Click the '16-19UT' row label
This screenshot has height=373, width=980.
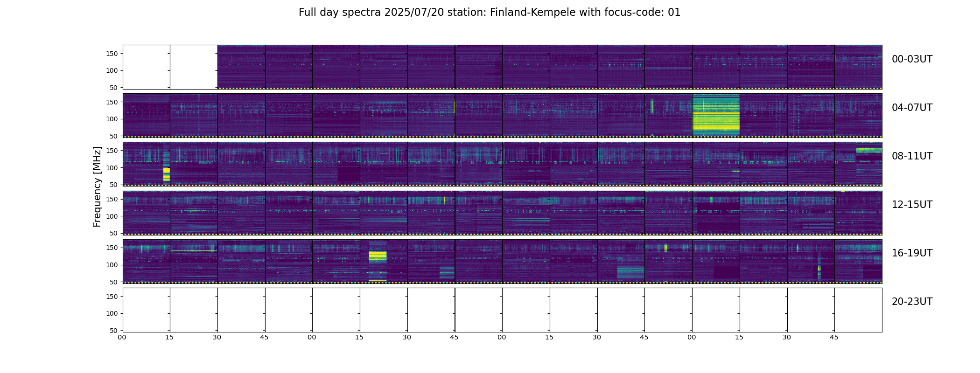(x=912, y=253)
